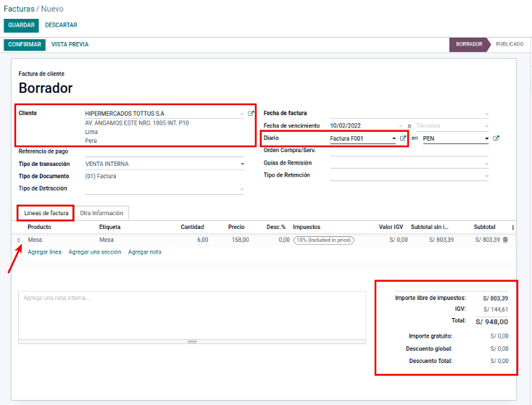Screen dimensions: 532x405
Task: Grab the drag handle on the Mesa row
Action: [x=20, y=240]
